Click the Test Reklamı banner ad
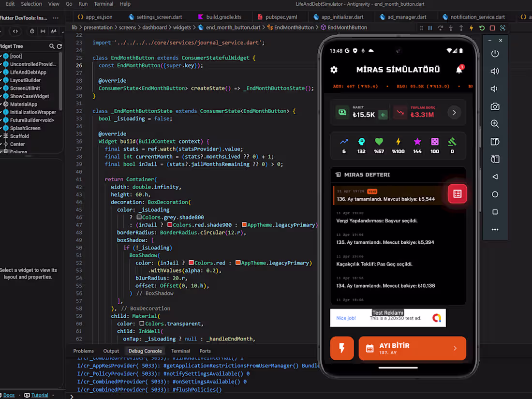This screenshot has height=399, width=532. coord(388,318)
